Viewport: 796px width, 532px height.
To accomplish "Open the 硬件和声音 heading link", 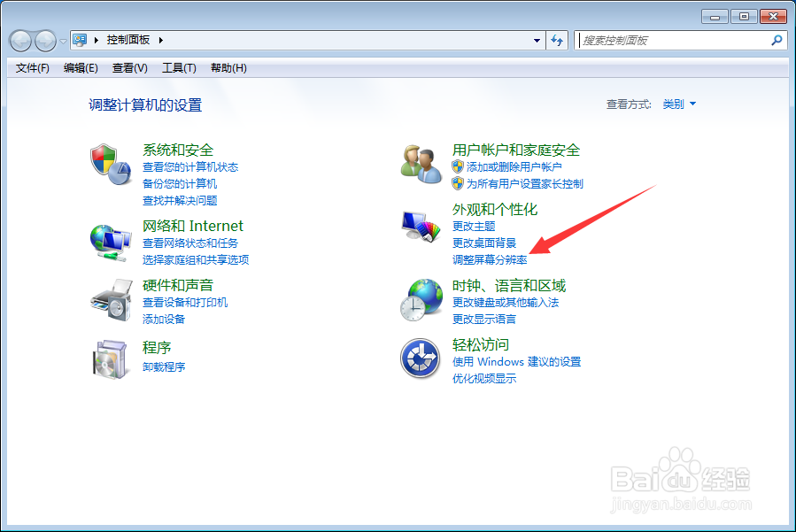I will [178, 285].
